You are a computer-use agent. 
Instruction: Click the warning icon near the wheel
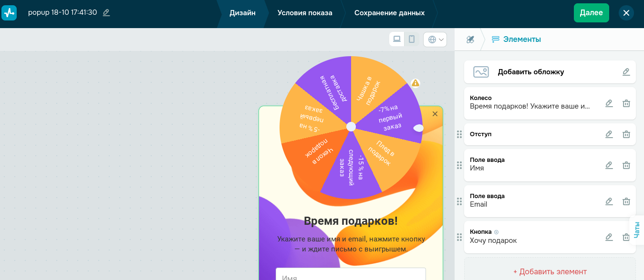[x=415, y=83]
